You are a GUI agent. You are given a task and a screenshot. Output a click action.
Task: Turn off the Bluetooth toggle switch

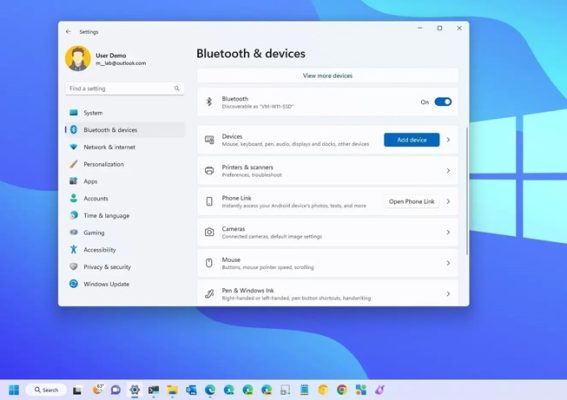coord(443,102)
